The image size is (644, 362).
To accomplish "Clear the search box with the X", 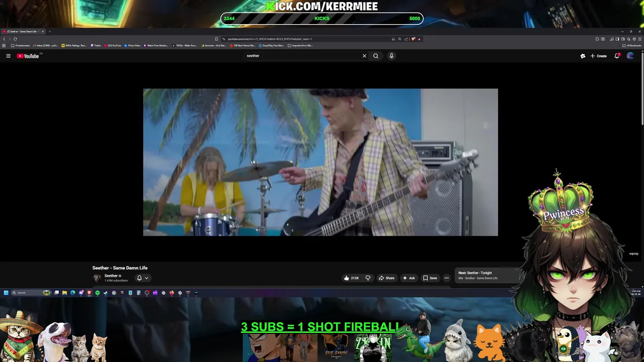I will click(364, 56).
